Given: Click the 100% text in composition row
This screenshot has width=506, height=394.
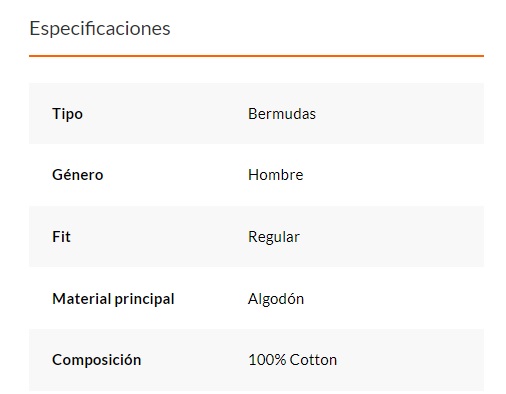Looking at the screenshot, I should (x=267, y=360).
